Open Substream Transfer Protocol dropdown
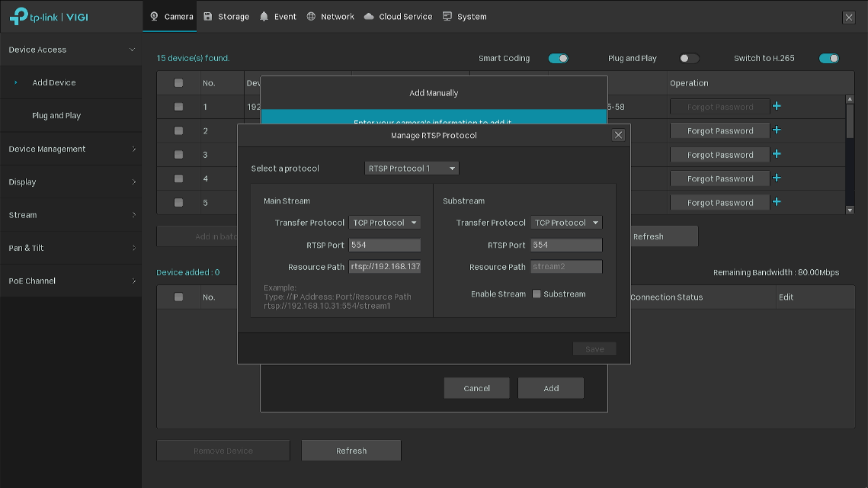 click(x=566, y=223)
